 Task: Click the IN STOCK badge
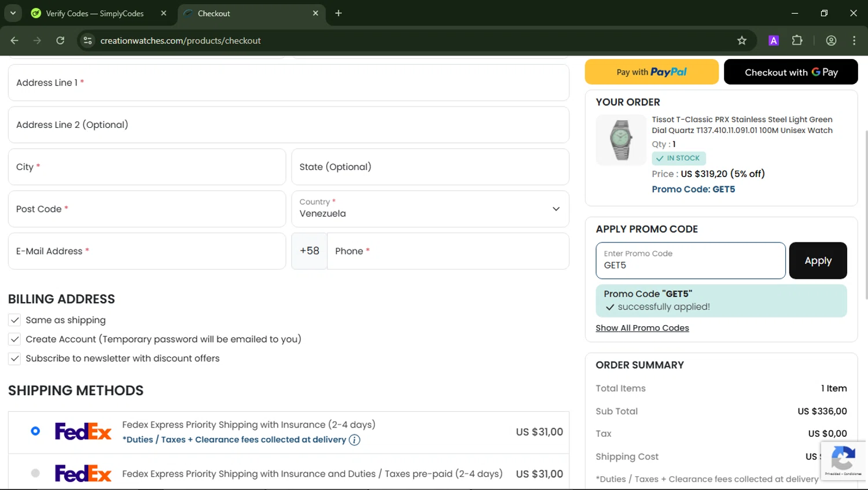(679, 158)
